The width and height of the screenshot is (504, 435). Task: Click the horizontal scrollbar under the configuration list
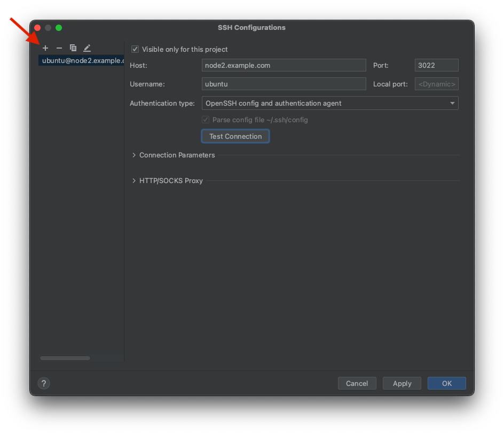[x=65, y=358]
